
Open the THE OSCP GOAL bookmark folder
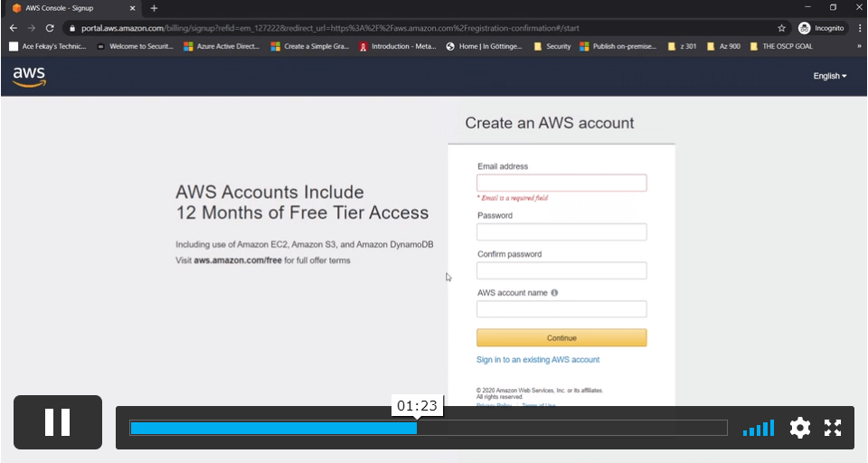(781, 46)
